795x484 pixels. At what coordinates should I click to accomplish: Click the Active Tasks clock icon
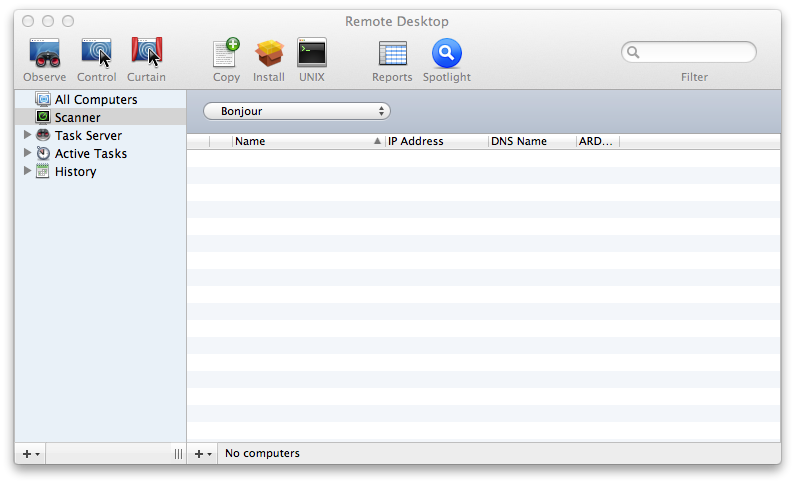[43, 153]
